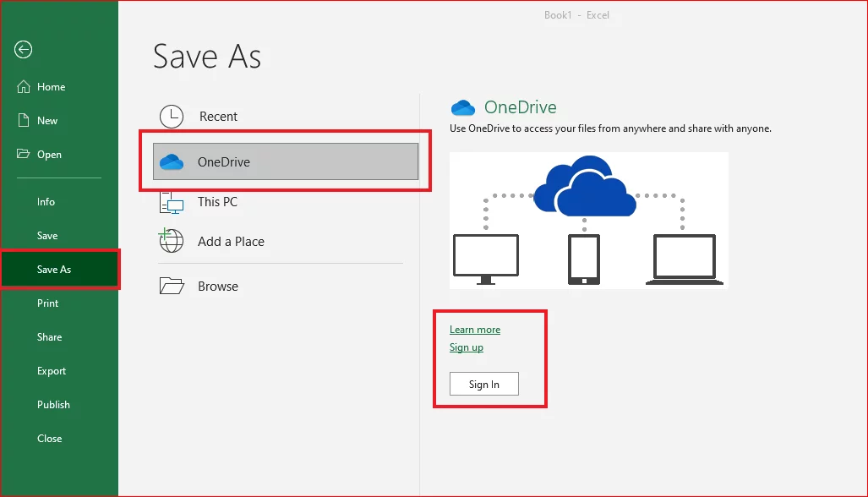Click the This PC monitor icon

[170, 201]
